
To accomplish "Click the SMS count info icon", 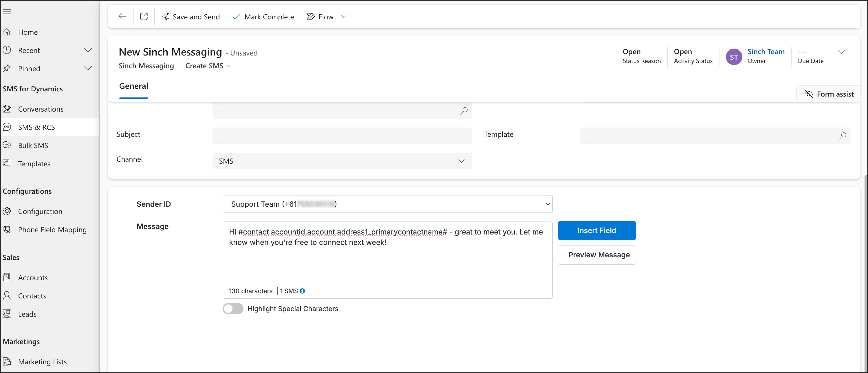I will 302,291.
